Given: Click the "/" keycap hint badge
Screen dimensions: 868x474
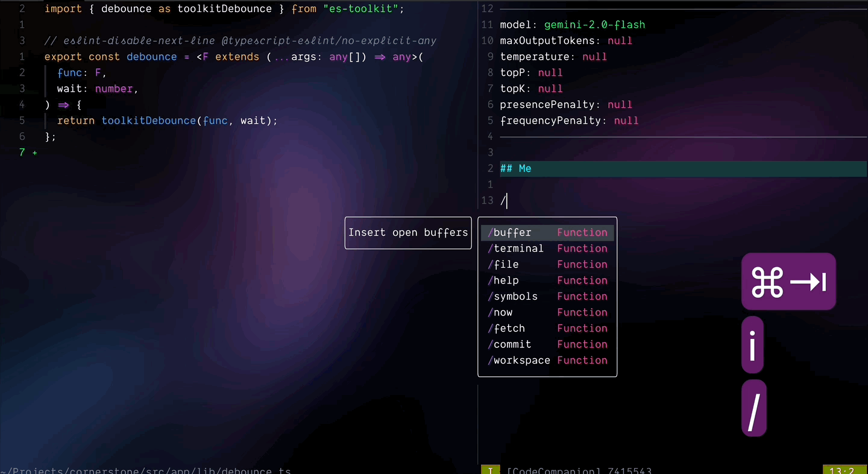Looking at the screenshot, I should [753, 408].
